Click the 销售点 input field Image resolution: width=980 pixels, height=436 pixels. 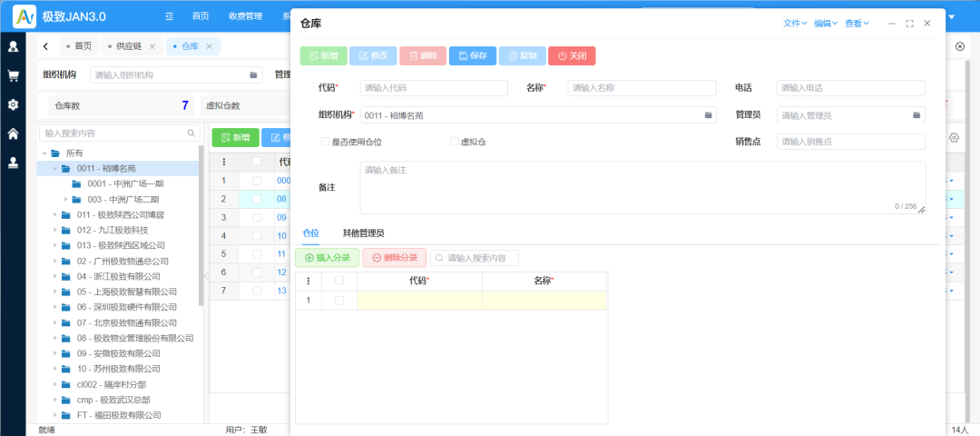tap(850, 142)
